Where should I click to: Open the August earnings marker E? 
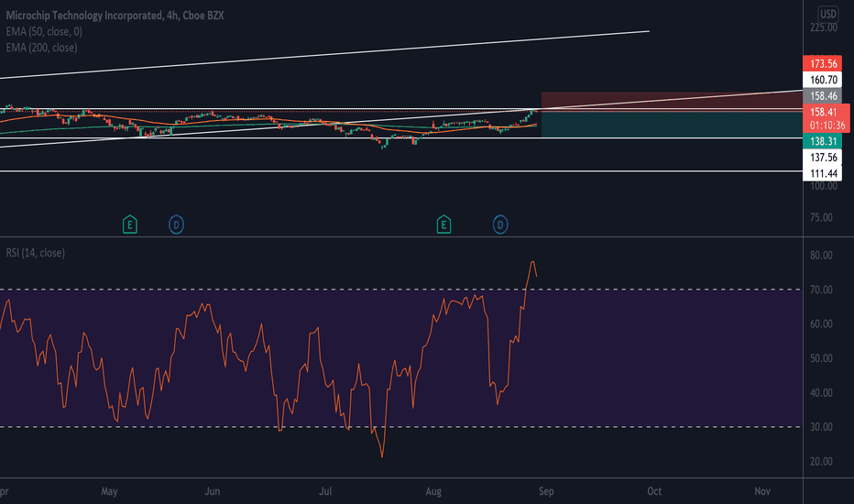pyautogui.click(x=443, y=224)
